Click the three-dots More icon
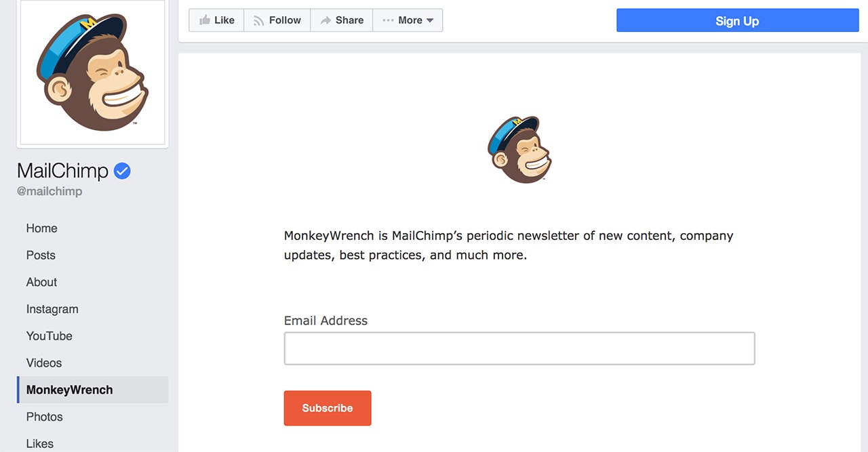The image size is (868, 452). tap(388, 20)
